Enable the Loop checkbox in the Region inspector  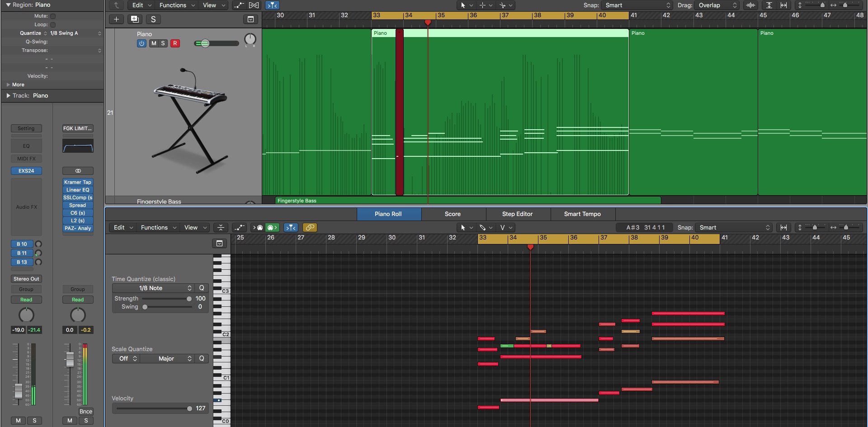tap(53, 24)
